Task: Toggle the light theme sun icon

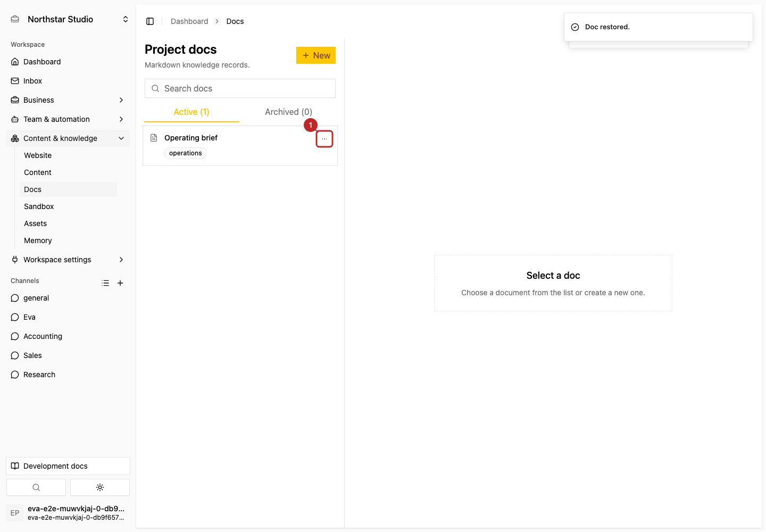Action: point(100,487)
